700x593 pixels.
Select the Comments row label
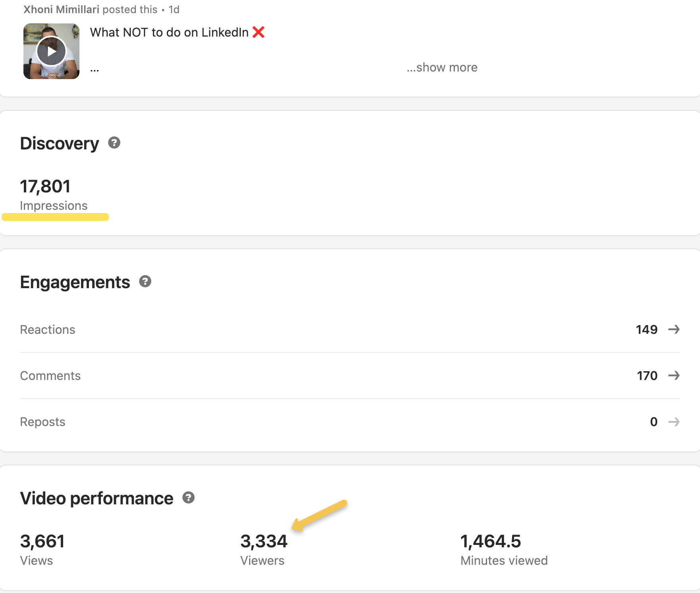tap(50, 376)
